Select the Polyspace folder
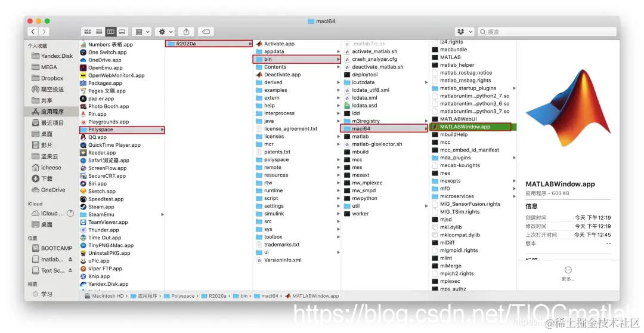The image size is (644, 333). click(122, 129)
